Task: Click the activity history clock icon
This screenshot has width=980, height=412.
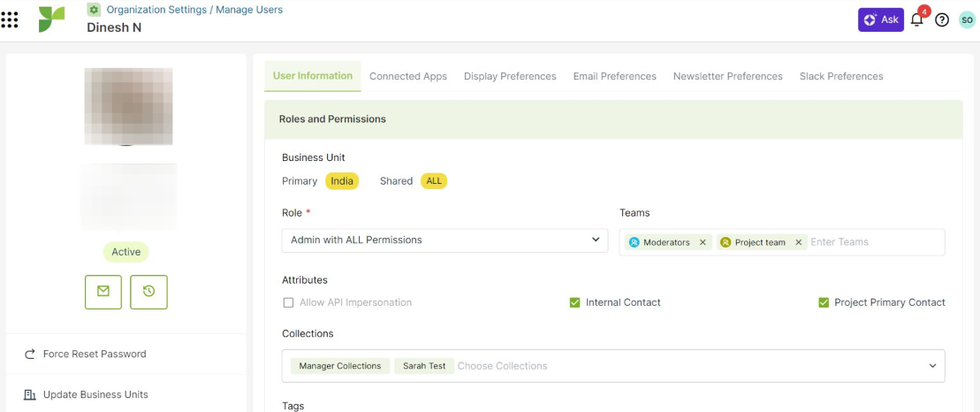Action: point(148,292)
